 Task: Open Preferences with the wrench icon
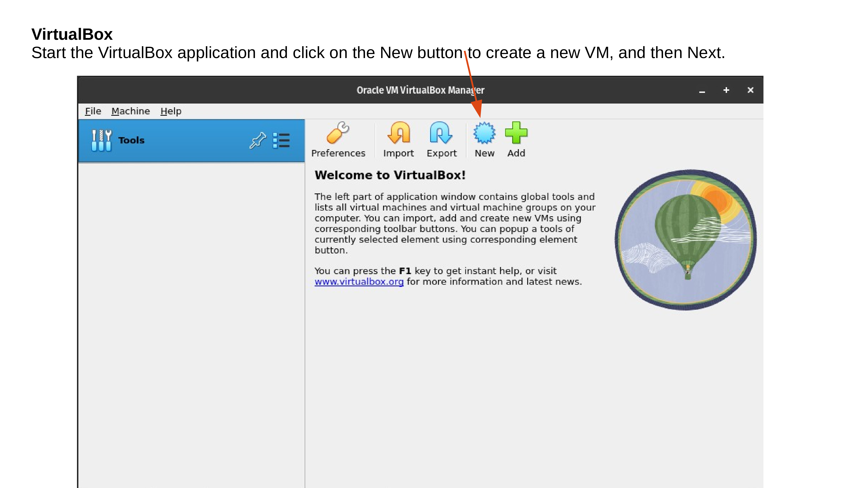pos(338,133)
